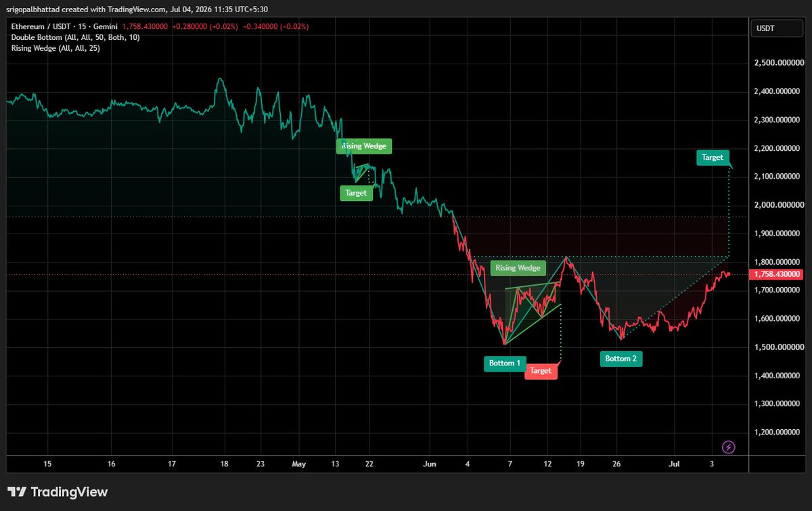Select the Bottom 1 label
The height and width of the screenshot is (511, 812).
(505, 363)
